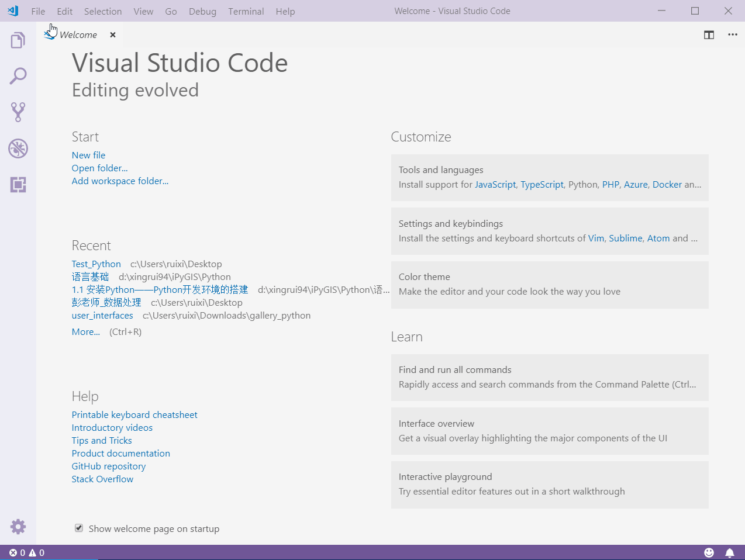Open recent folder 语言基础
Viewport: 745px width, 560px height.
[91, 277]
